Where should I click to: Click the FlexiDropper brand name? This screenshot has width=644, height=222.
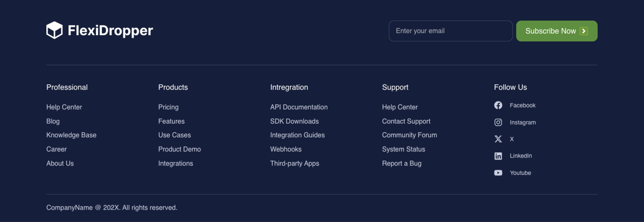(110, 30)
